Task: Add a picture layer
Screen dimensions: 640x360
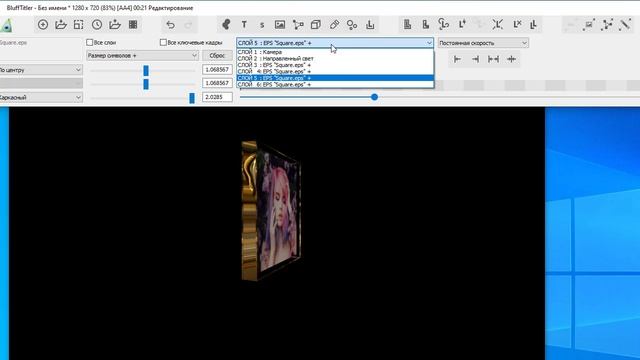Action: [280, 25]
